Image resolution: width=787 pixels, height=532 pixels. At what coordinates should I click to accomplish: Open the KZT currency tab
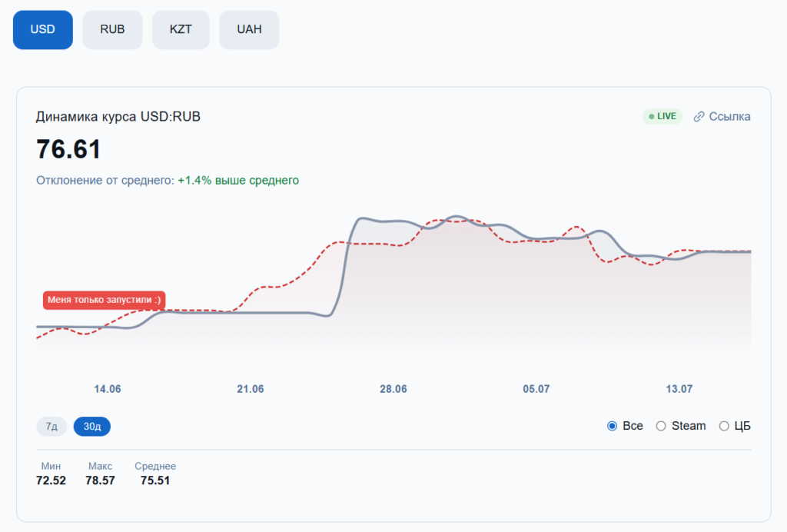pos(181,30)
